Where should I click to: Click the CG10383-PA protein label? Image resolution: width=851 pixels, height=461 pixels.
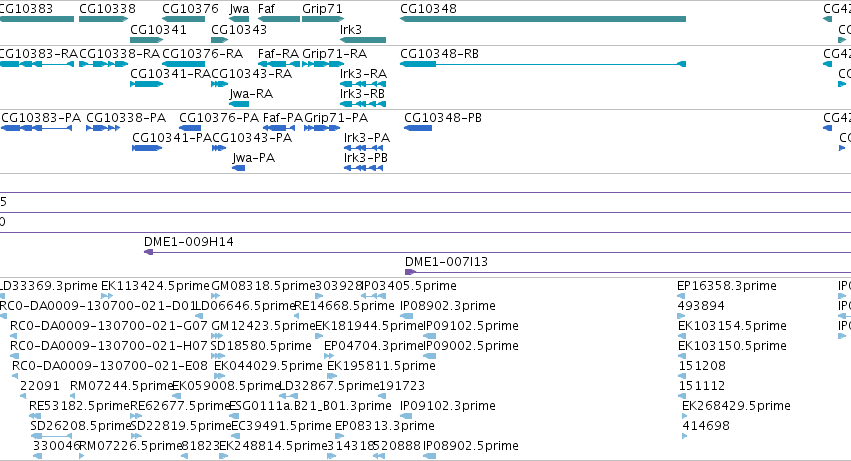pos(41,118)
